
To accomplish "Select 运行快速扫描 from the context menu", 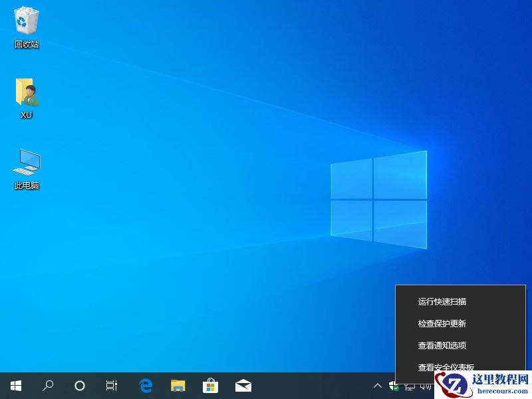I will (x=442, y=301).
